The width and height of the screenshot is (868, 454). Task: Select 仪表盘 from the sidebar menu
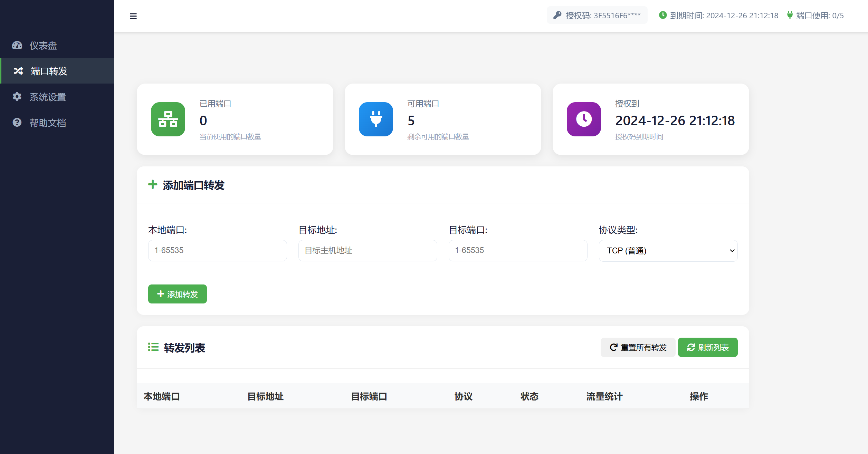point(43,46)
